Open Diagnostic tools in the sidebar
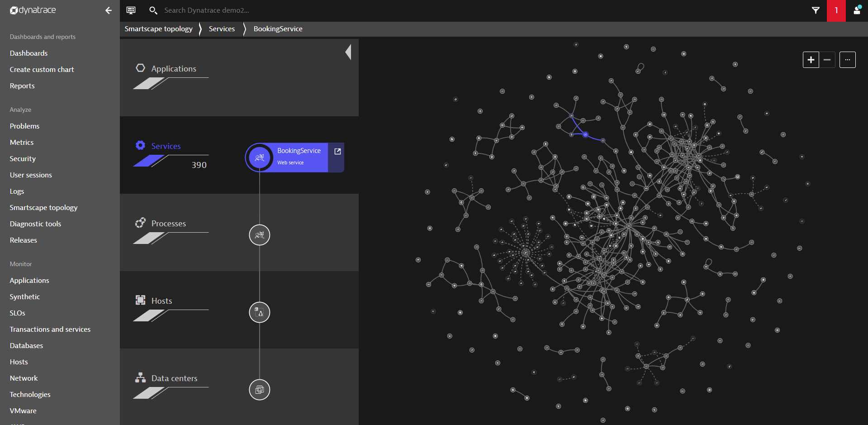The image size is (868, 425). pos(35,224)
